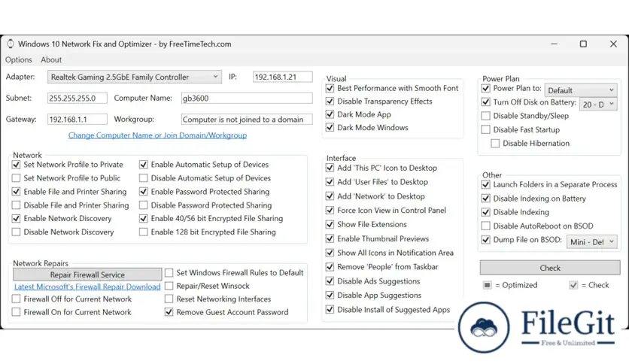629x364 pixels.
Task: Toggle Turn Off Disk on Battery
Action: [x=486, y=102]
